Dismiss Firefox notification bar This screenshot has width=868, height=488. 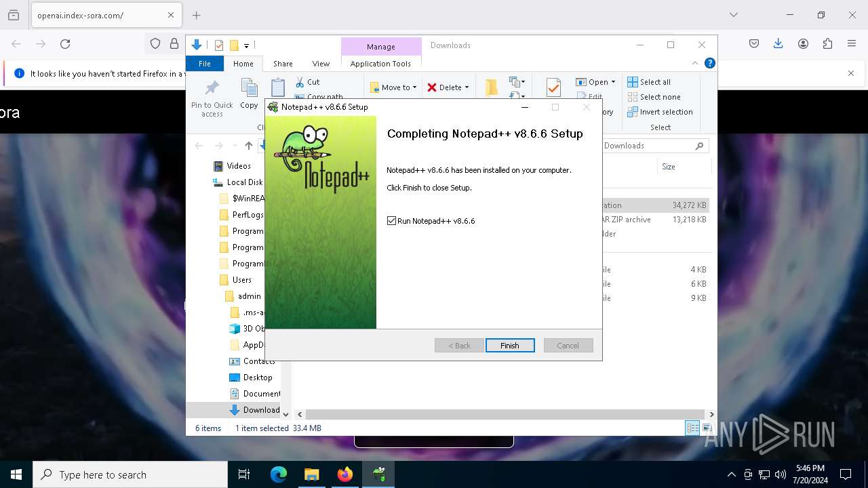click(851, 73)
